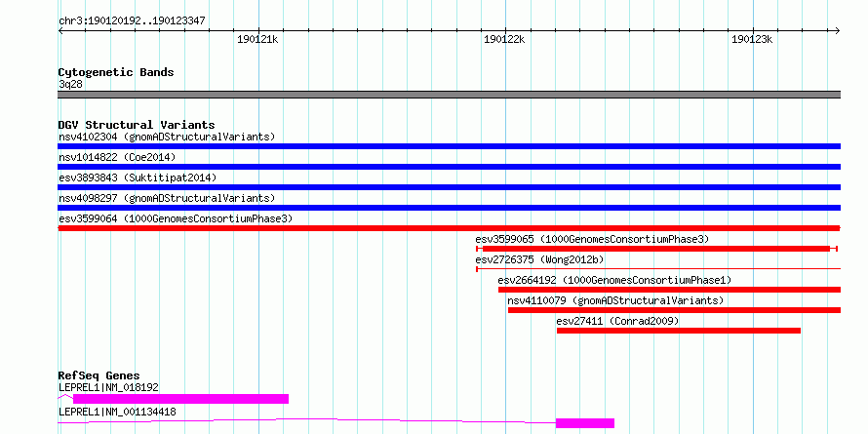Image resolution: width=868 pixels, height=434 pixels.
Task: Open the nsv4098297 (gnomADStructuralVariants) variant label
Action: click(167, 198)
